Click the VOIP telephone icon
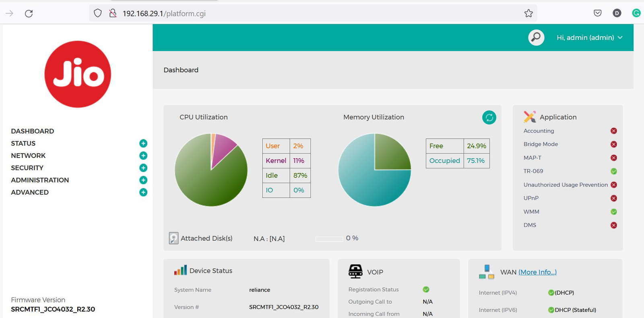644x318 pixels. tap(355, 272)
